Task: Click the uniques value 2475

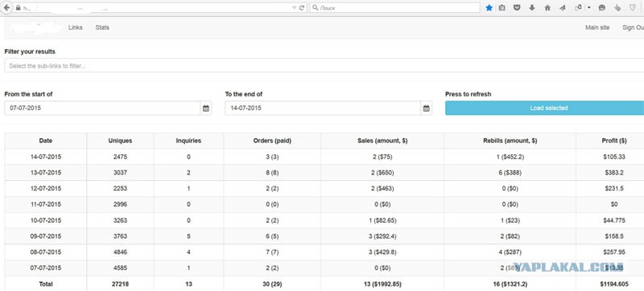Action: [x=120, y=157]
